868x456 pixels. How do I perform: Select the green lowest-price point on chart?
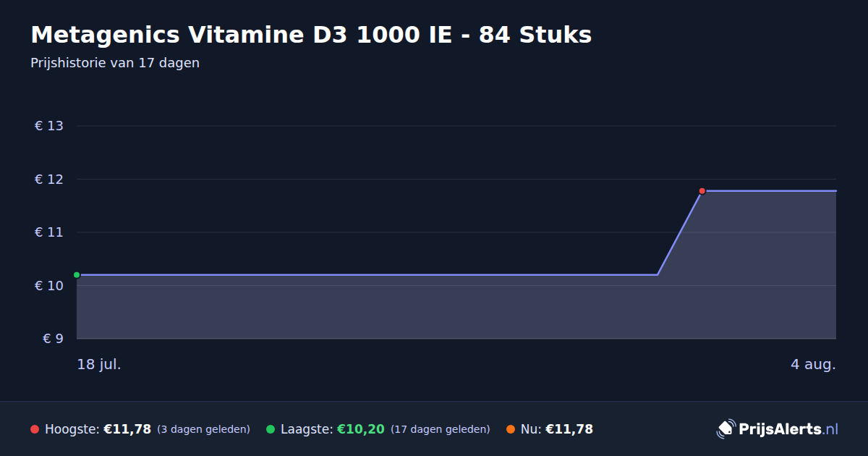[x=77, y=275]
